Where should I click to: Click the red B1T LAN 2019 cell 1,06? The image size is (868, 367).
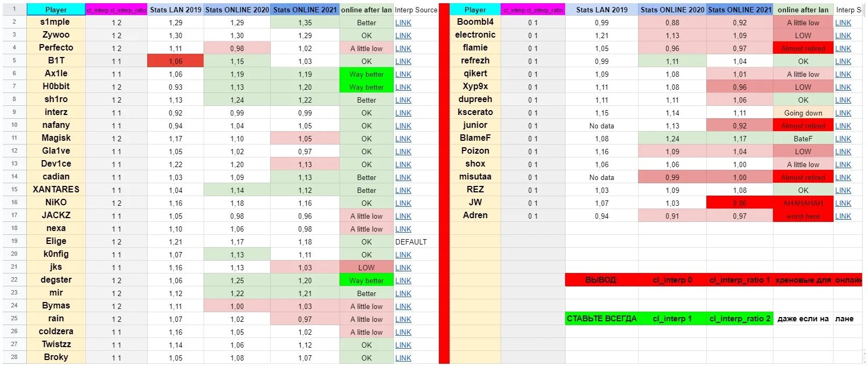click(x=176, y=61)
